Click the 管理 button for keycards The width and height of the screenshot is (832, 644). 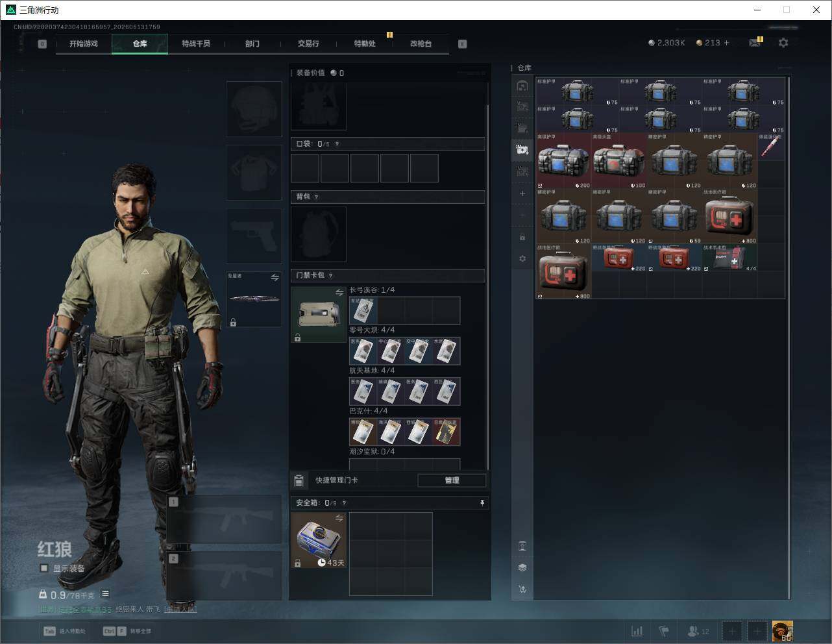pos(452,480)
